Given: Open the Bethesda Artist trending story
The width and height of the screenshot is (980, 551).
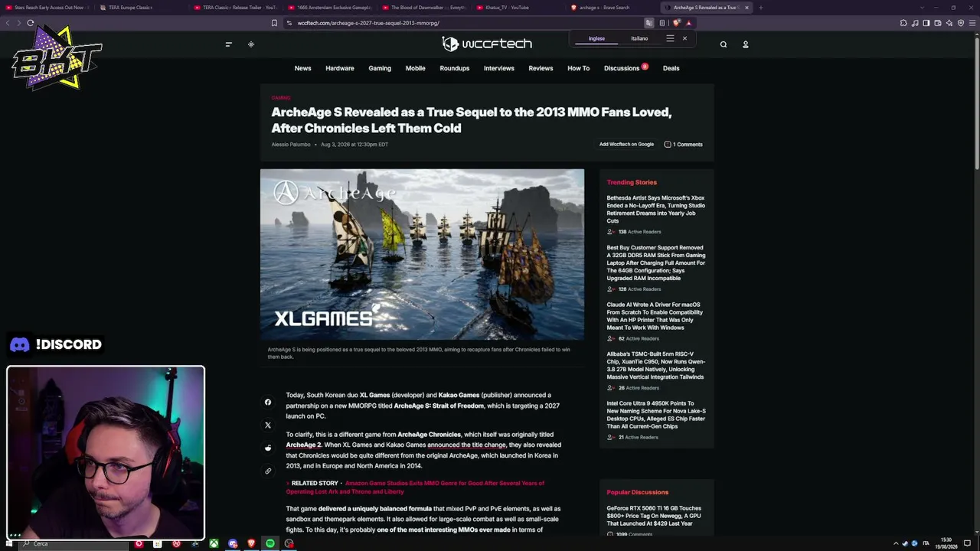Looking at the screenshot, I should pos(656,209).
